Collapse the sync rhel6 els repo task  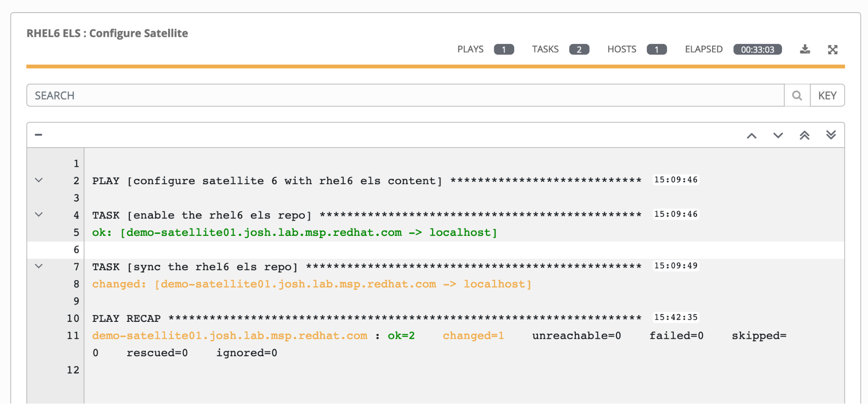(x=39, y=266)
